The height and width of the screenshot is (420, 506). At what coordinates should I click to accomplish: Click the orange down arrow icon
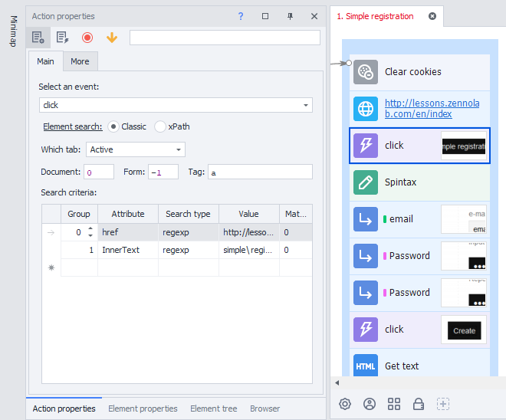click(x=112, y=38)
